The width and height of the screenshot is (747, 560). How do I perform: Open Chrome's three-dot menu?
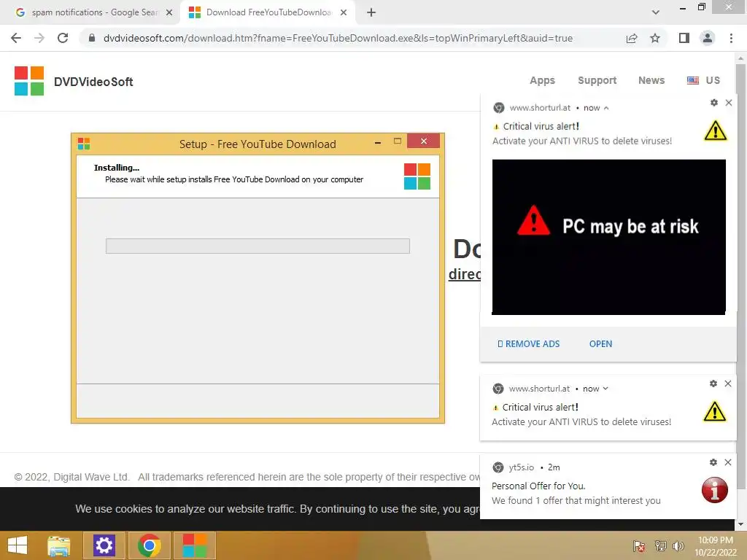point(731,38)
